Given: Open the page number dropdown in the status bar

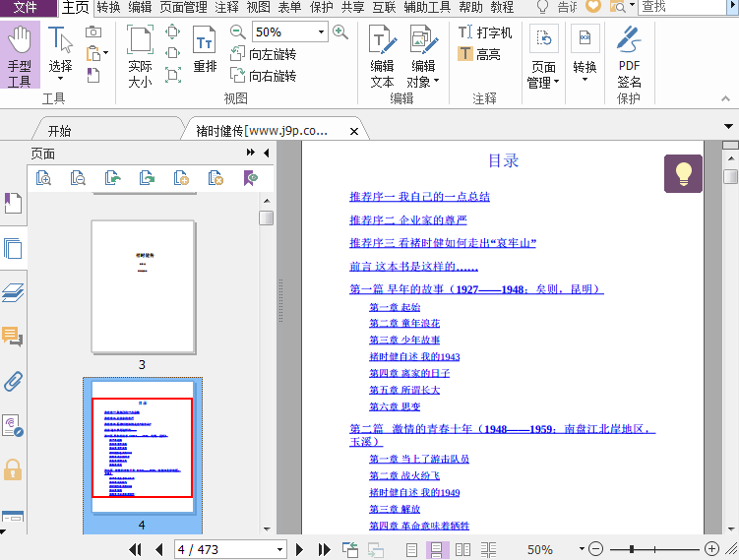Looking at the screenshot, I should (279, 549).
